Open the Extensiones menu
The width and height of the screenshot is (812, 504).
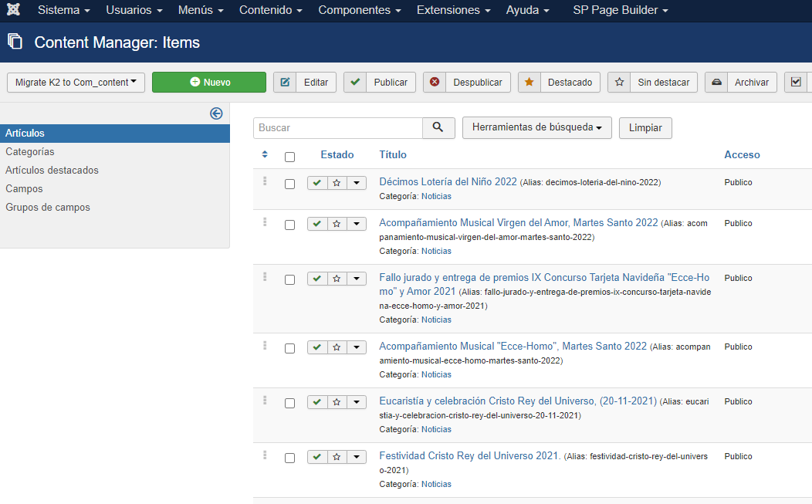pyautogui.click(x=453, y=11)
